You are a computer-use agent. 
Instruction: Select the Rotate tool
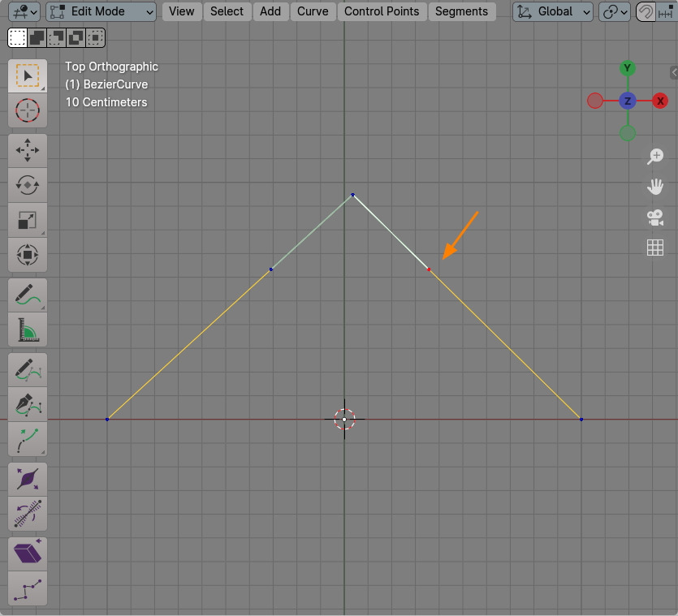28,185
